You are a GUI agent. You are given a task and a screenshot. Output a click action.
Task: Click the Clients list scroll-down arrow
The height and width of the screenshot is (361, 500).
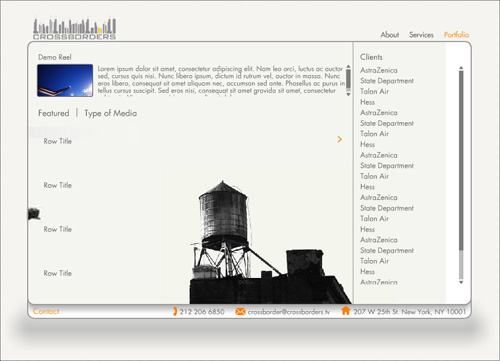[x=461, y=282]
